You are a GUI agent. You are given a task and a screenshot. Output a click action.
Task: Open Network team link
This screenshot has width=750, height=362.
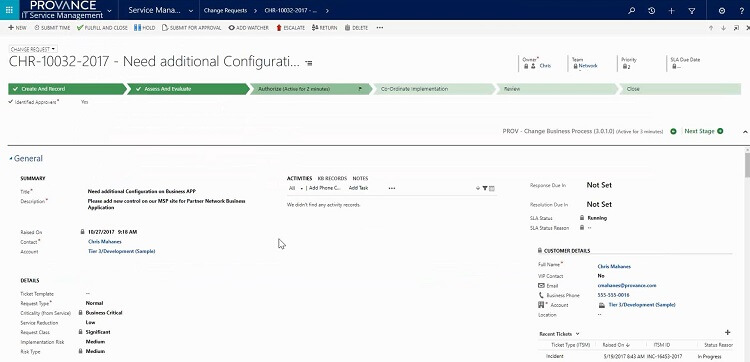(588, 66)
